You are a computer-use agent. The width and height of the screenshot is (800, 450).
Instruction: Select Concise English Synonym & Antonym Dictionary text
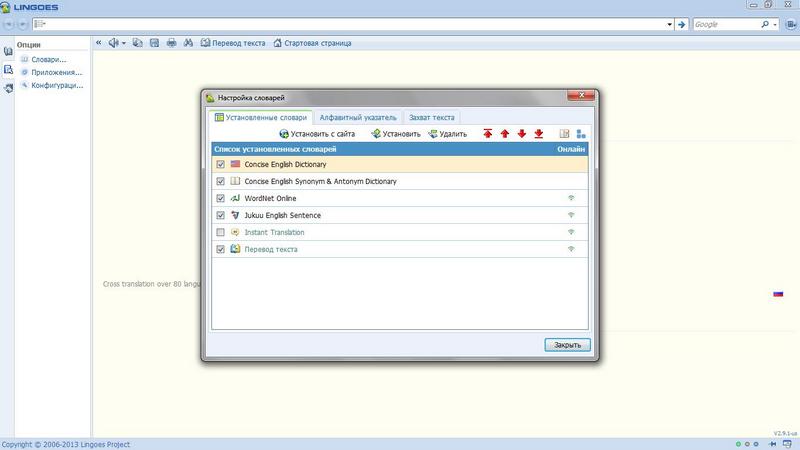pos(320,181)
